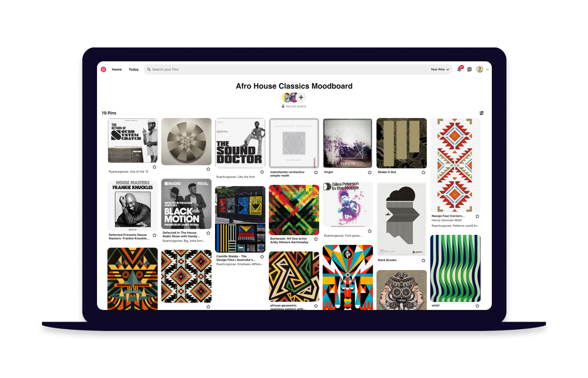Add a collaborator with the plus icon

click(x=301, y=97)
